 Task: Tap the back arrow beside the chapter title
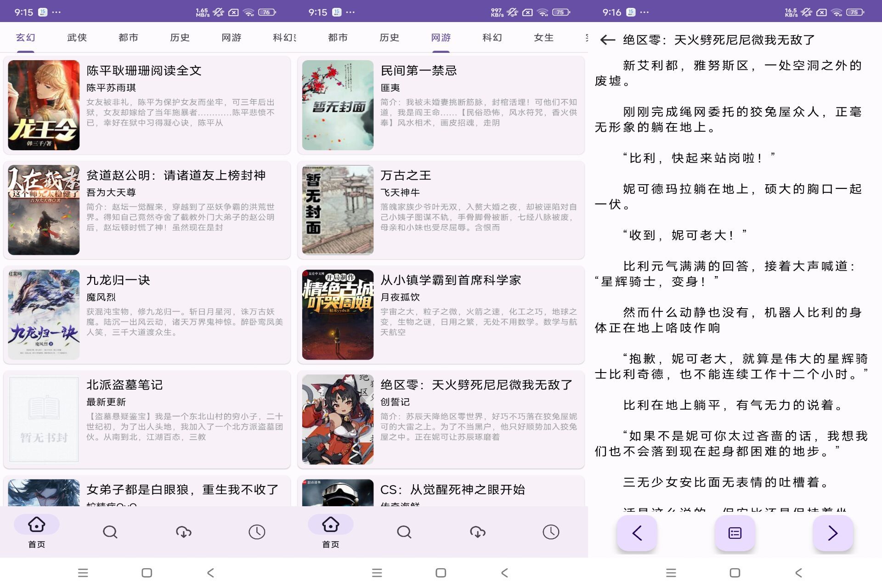607,40
